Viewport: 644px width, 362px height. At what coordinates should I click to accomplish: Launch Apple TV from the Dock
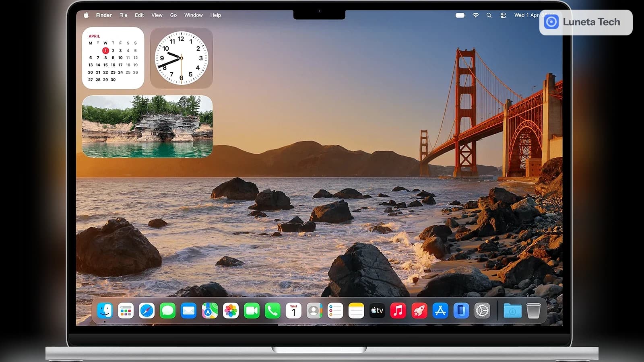pos(377,311)
